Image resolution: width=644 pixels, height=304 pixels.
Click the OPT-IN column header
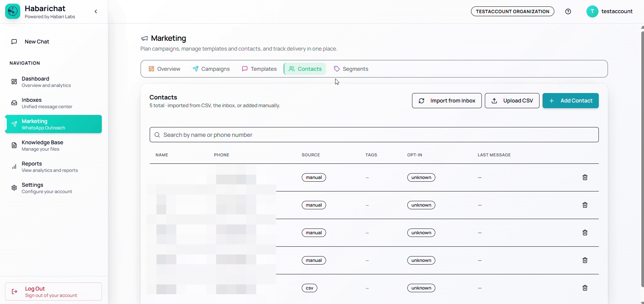(415, 155)
